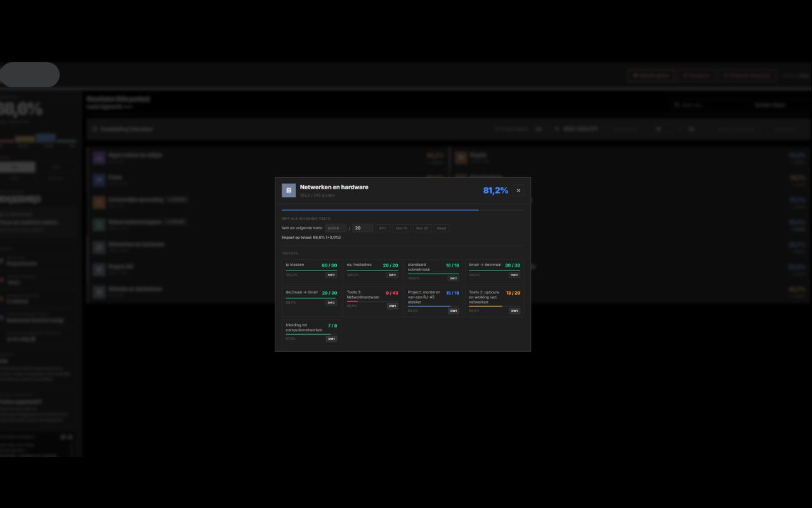Open Inleiding tot computernetwerken card
Image resolution: width=812 pixels, height=508 pixels.
(311, 332)
